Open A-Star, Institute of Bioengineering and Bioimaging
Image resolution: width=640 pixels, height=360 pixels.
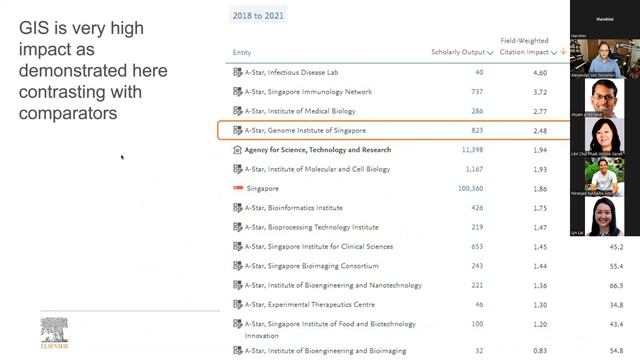325,351
